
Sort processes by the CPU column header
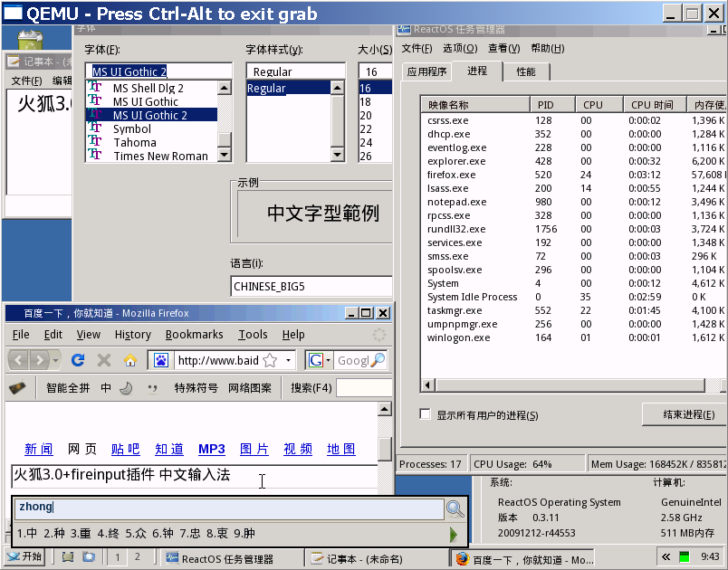coord(599,105)
